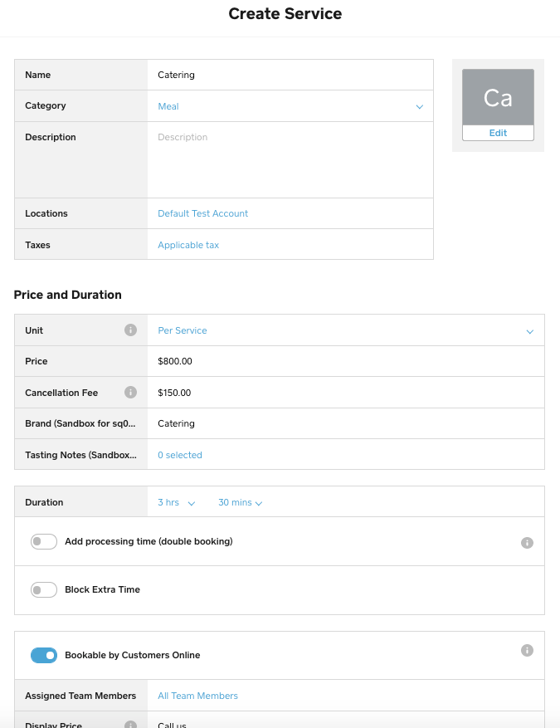Open the All Team Members link
The image size is (560, 728).
(197, 696)
